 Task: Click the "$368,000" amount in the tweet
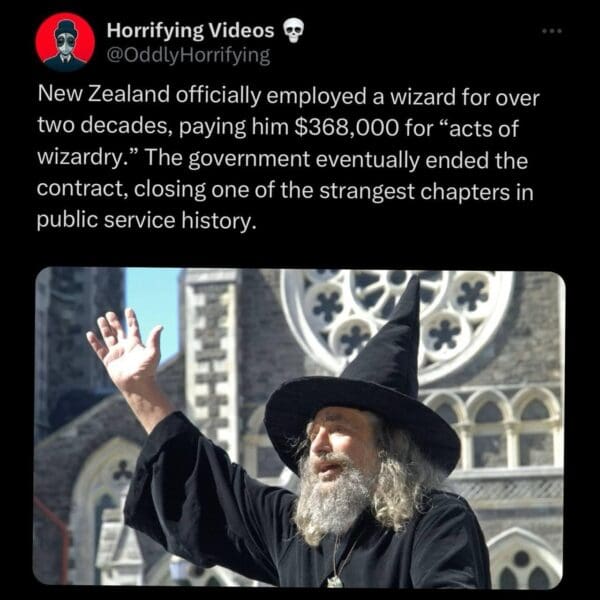tap(347, 128)
